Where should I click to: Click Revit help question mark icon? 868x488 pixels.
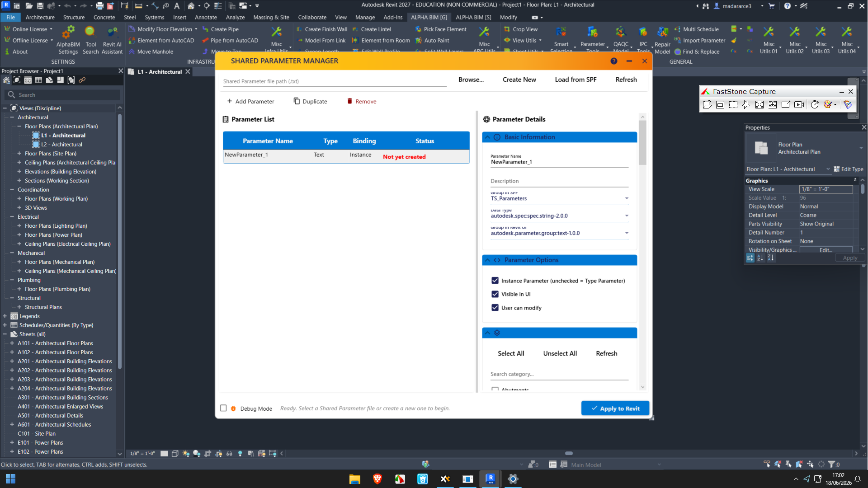coord(787,6)
